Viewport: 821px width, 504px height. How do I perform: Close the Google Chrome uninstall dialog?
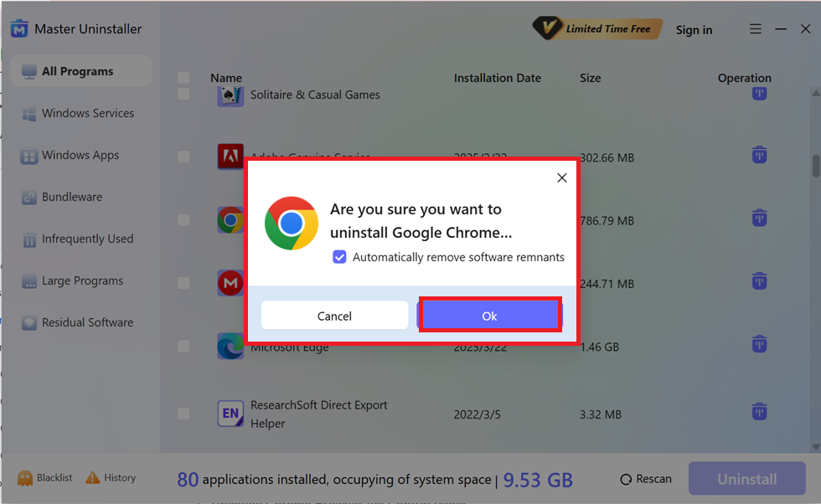click(562, 178)
